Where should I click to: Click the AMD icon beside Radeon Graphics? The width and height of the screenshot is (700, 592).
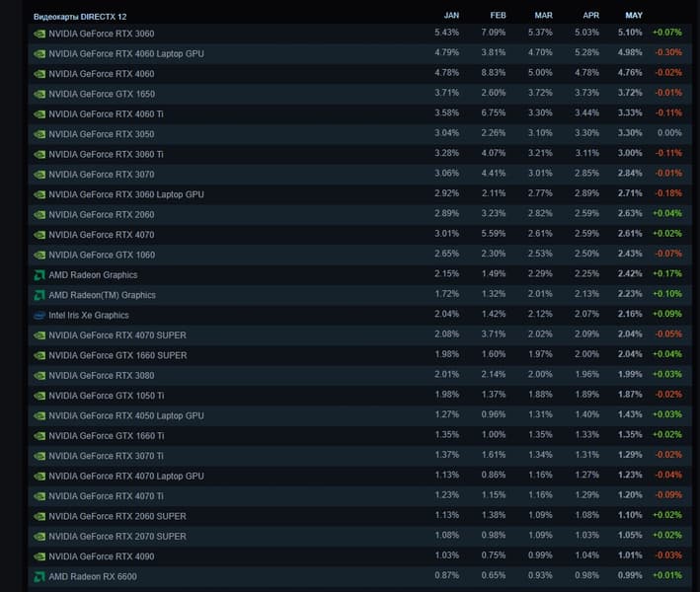click(x=39, y=275)
